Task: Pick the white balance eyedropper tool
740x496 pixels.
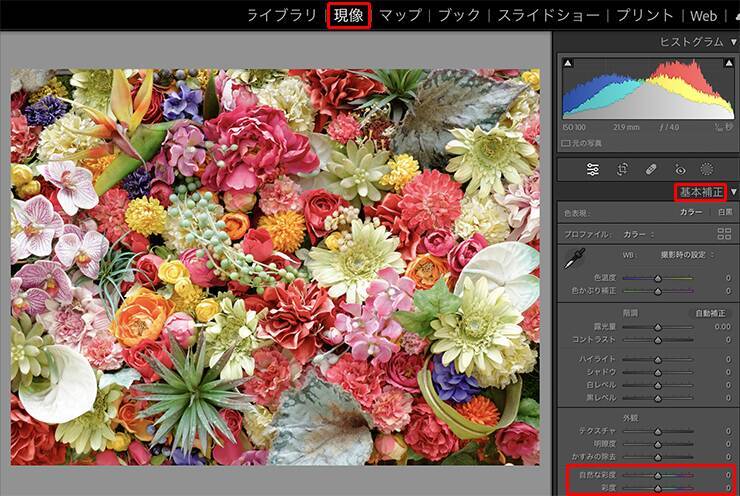Action: (x=574, y=258)
